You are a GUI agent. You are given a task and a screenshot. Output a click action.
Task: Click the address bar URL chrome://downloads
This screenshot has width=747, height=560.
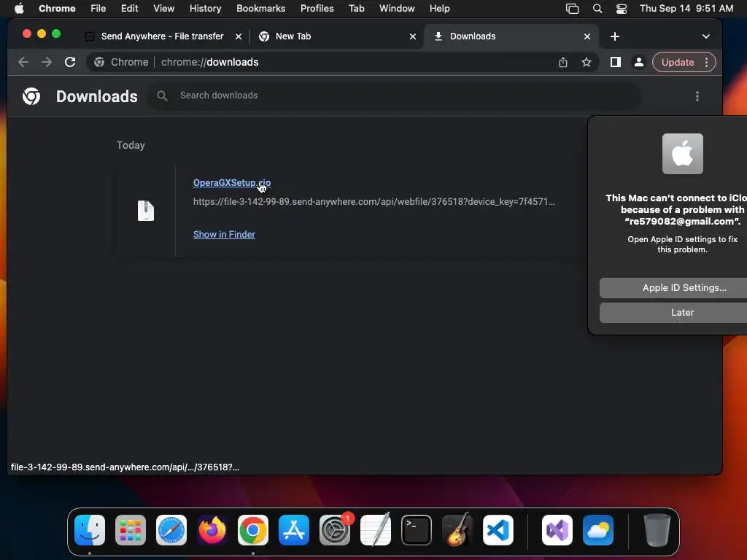pyautogui.click(x=209, y=63)
